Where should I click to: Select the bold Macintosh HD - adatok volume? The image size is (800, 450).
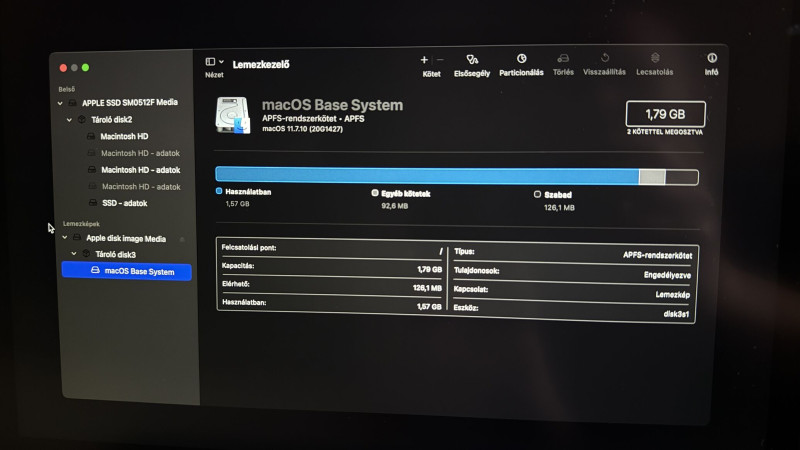pos(140,170)
